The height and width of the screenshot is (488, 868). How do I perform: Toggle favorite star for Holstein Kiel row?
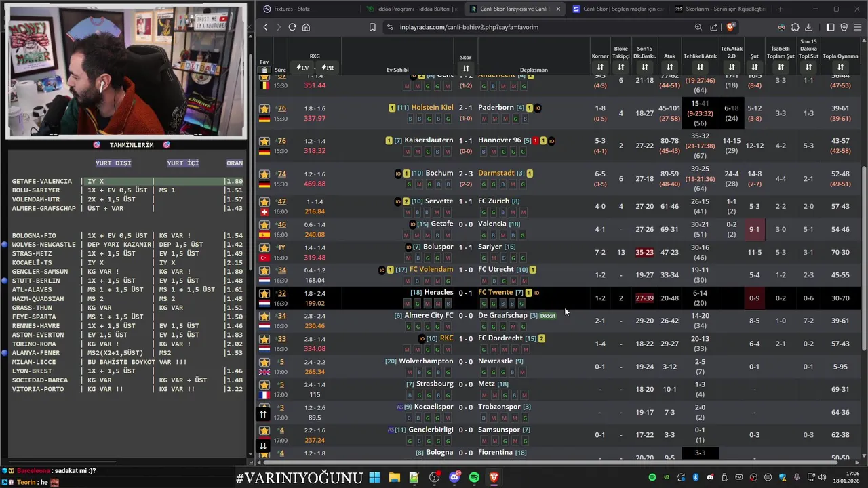click(264, 108)
